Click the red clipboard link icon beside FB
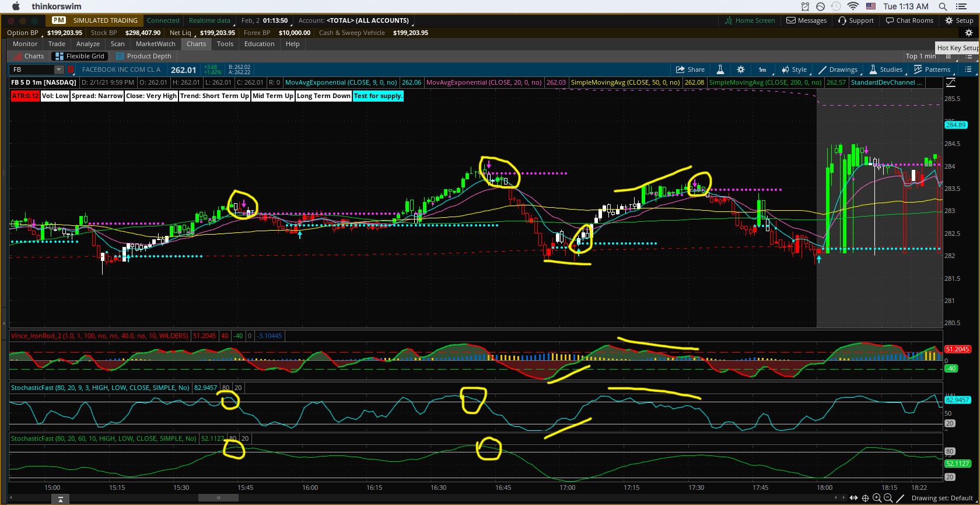Screen dimensions: 980x505 click(x=71, y=69)
